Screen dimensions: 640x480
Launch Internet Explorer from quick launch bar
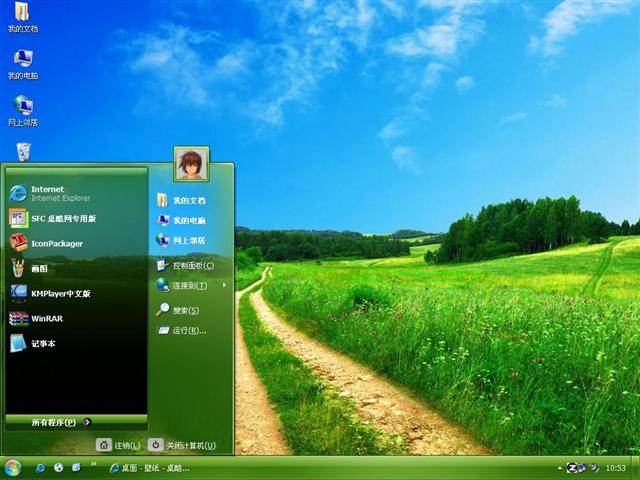pyautogui.click(x=40, y=468)
